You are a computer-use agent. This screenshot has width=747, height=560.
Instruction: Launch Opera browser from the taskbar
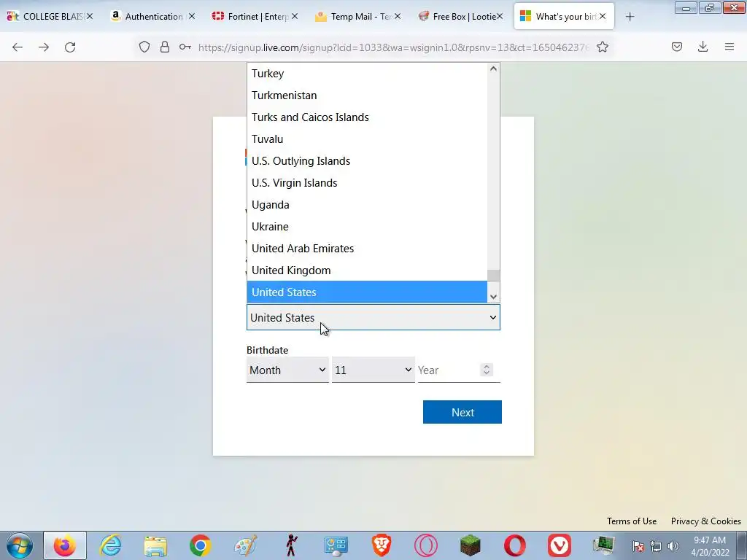tap(515, 545)
